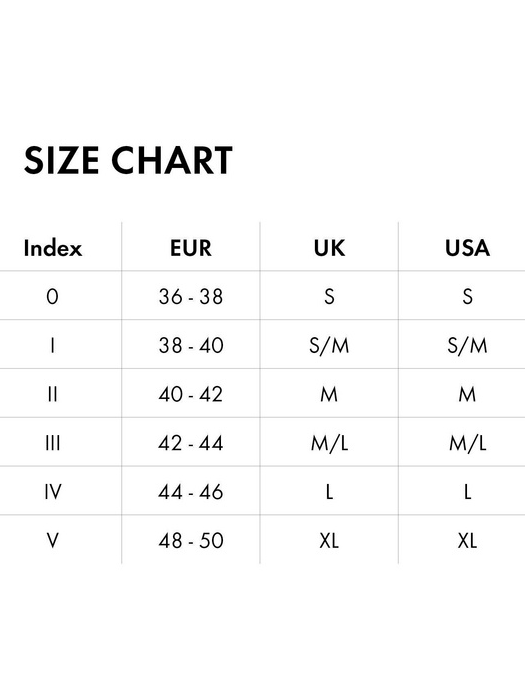Click the SIZE CHART heading
Image resolution: width=525 pixels, height=685 pixels.
click(x=128, y=160)
